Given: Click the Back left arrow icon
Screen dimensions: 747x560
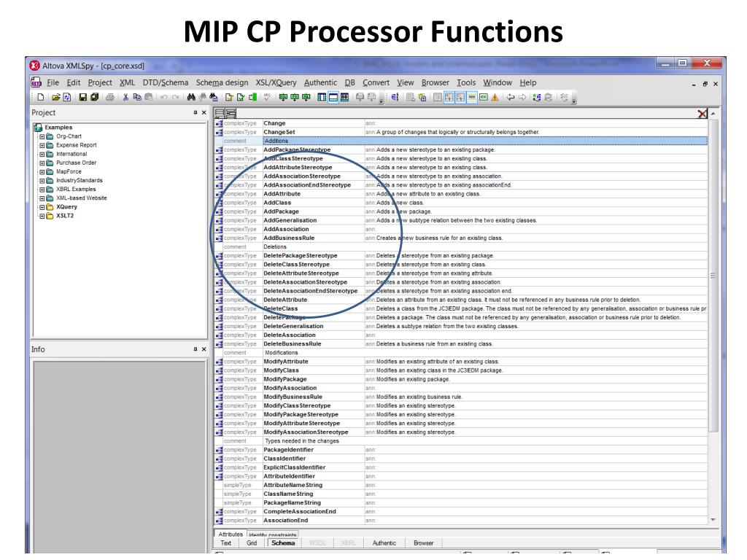Looking at the screenshot, I should [x=511, y=97].
